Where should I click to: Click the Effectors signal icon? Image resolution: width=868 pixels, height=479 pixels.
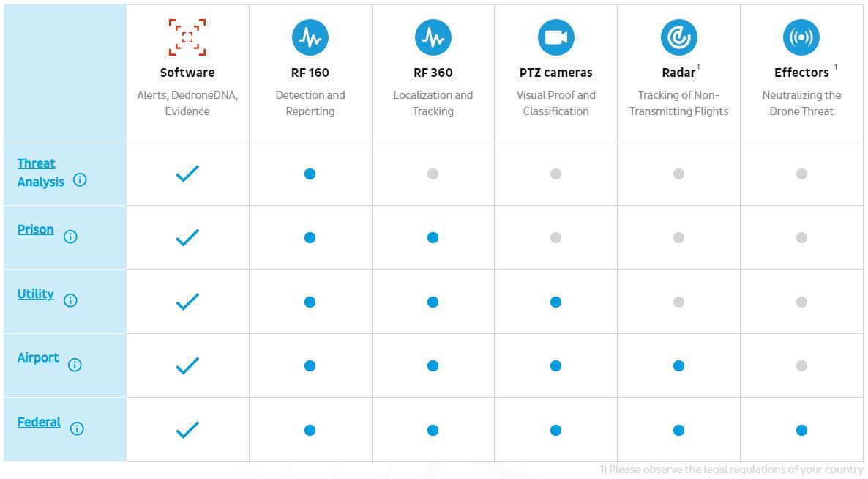801,37
